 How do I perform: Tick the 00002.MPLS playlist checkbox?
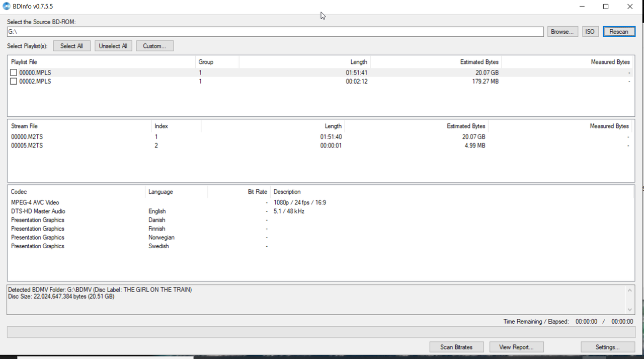pos(14,81)
